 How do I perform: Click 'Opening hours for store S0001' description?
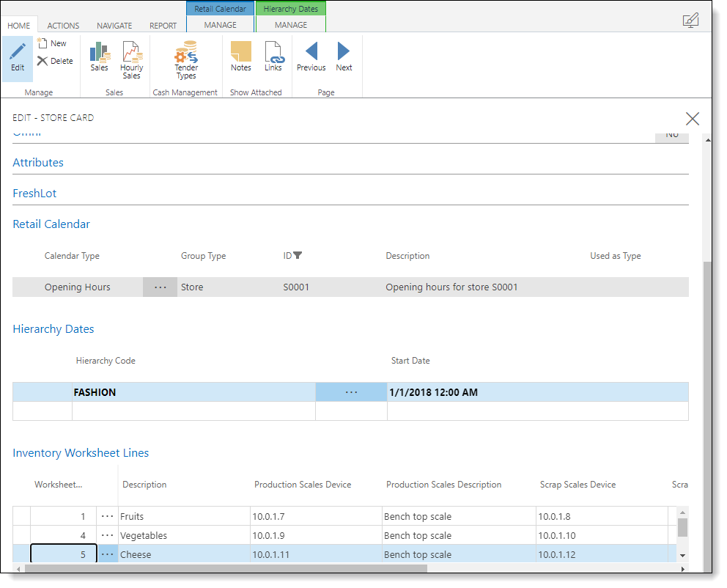coord(451,287)
